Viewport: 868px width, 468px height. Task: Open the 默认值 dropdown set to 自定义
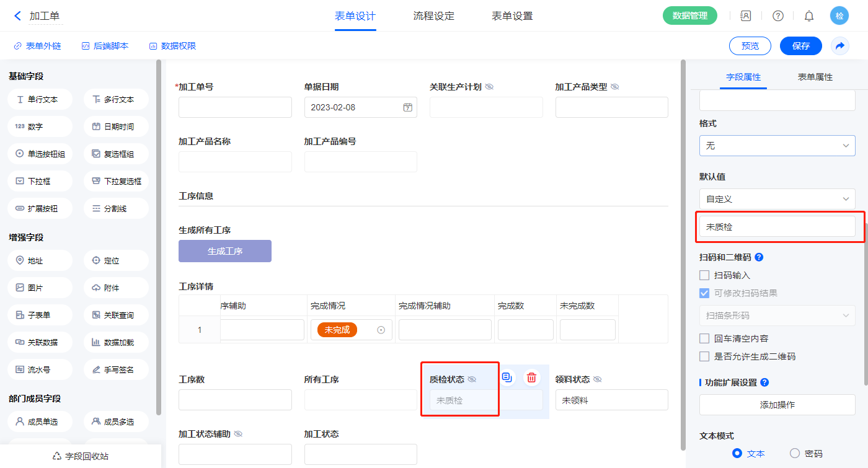[x=777, y=199]
